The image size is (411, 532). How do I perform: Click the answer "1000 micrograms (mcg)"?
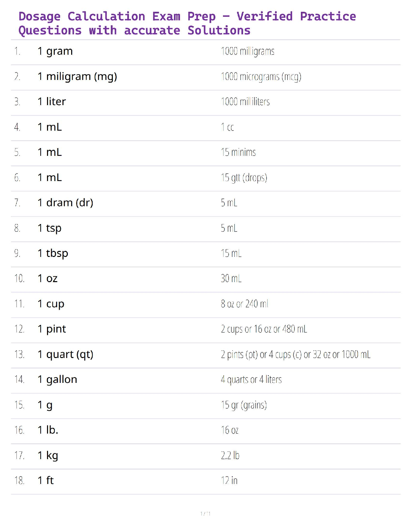point(261,77)
